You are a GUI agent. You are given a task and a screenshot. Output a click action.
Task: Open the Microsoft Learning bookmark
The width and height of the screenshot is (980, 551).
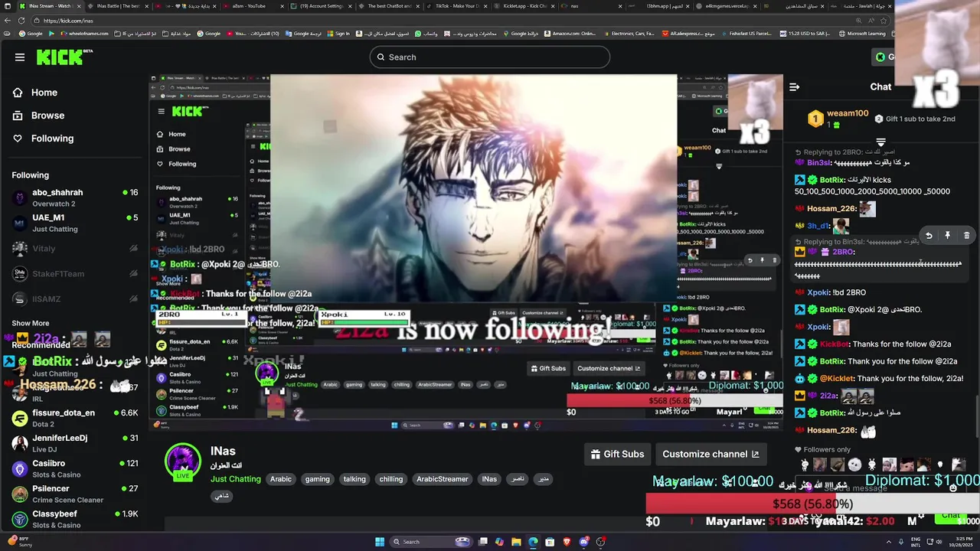(862, 34)
